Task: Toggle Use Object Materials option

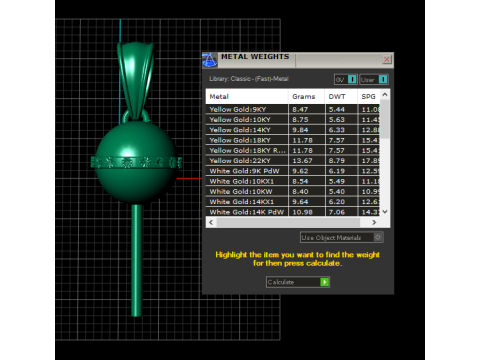Action: (x=341, y=237)
